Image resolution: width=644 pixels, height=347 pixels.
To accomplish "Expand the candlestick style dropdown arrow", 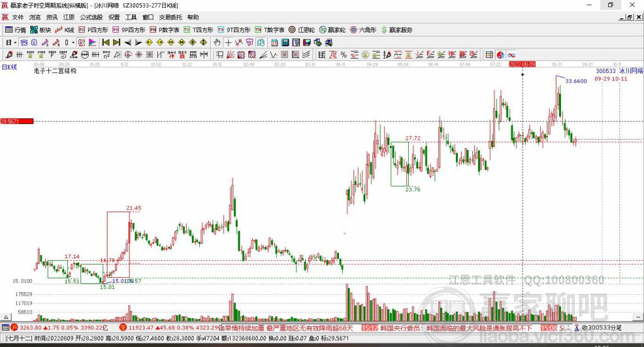I will pos(73,42).
